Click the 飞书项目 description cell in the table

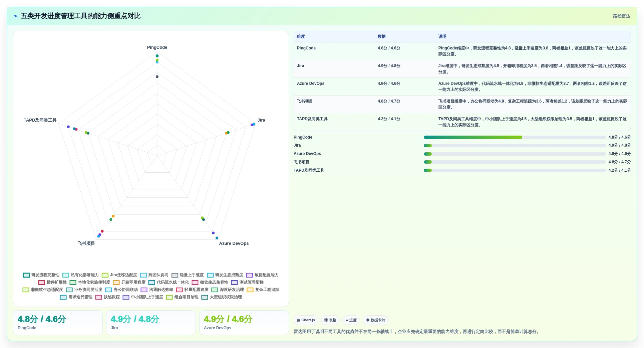click(x=533, y=104)
